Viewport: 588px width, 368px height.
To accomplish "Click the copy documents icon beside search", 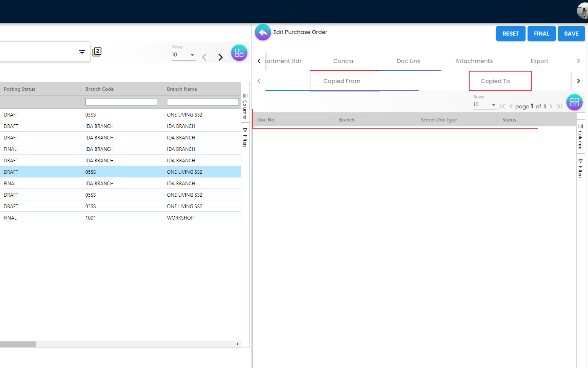I will click(97, 52).
